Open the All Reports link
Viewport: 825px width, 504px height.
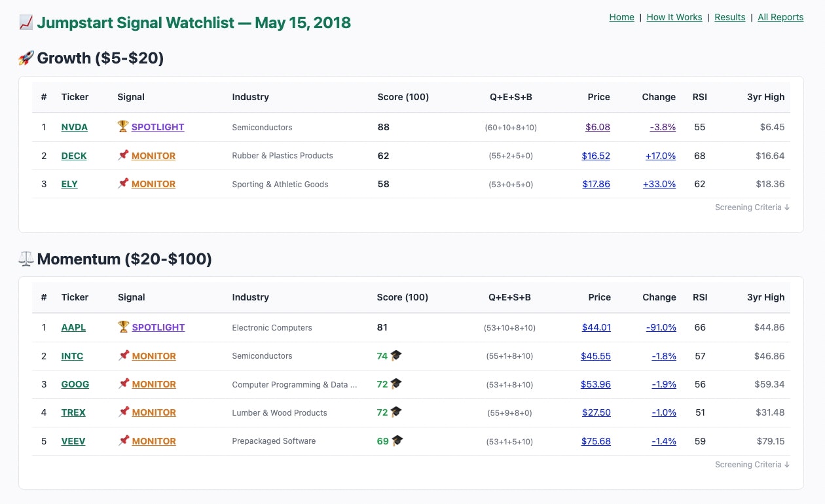pyautogui.click(x=780, y=17)
